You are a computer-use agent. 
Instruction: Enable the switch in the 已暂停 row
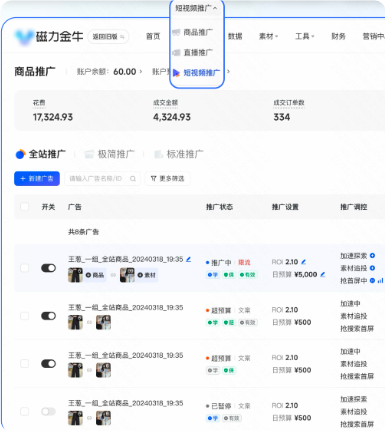pos(48,411)
